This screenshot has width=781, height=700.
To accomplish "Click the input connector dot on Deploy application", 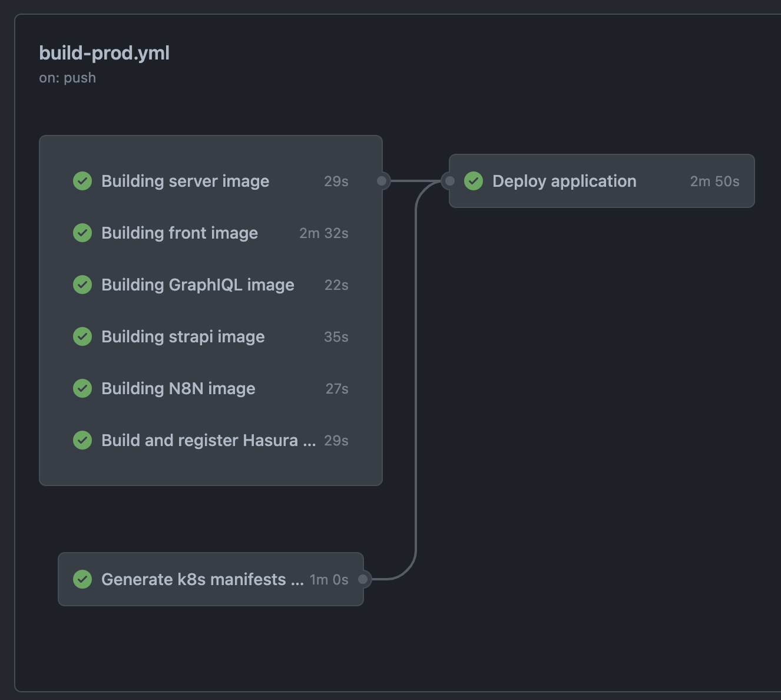I will tap(450, 181).
